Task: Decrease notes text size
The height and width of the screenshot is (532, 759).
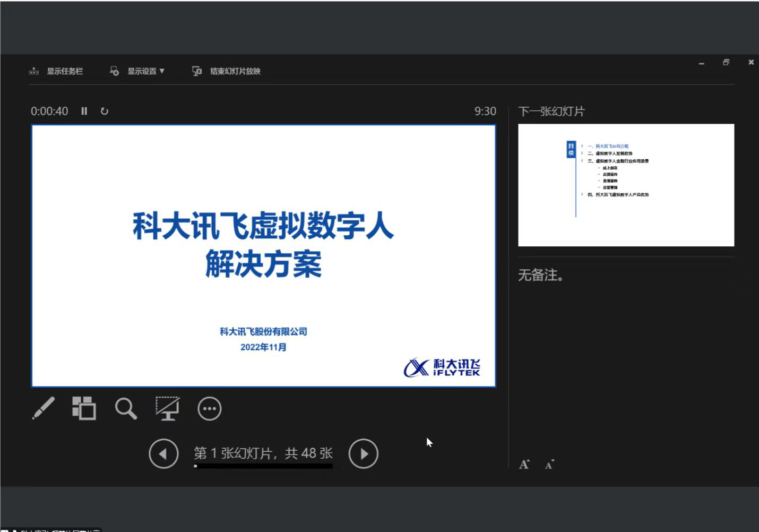Action: click(x=550, y=465)
